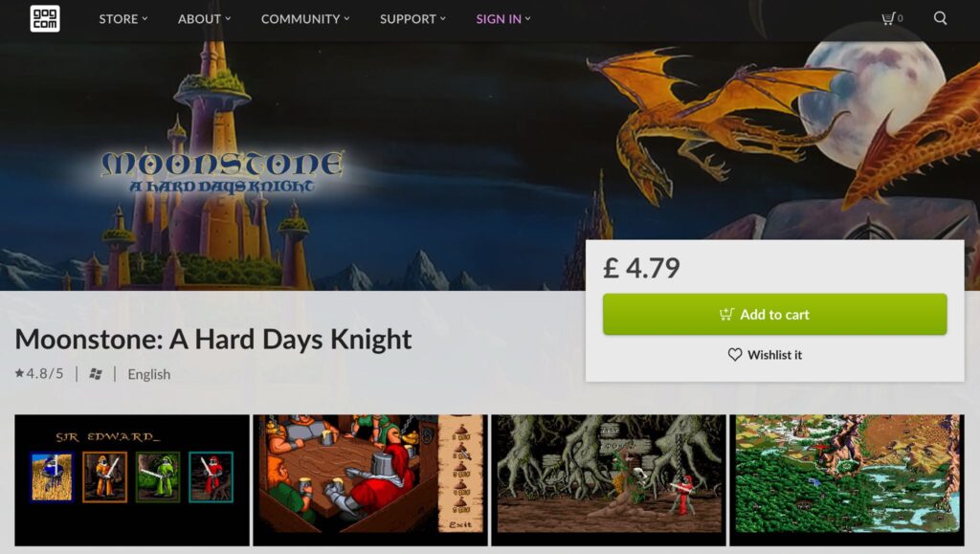The height and width of the screenshot is (554, 980).
Task: Open the overworld map screenshot thumbnail
Action: [x=847, y=480]
